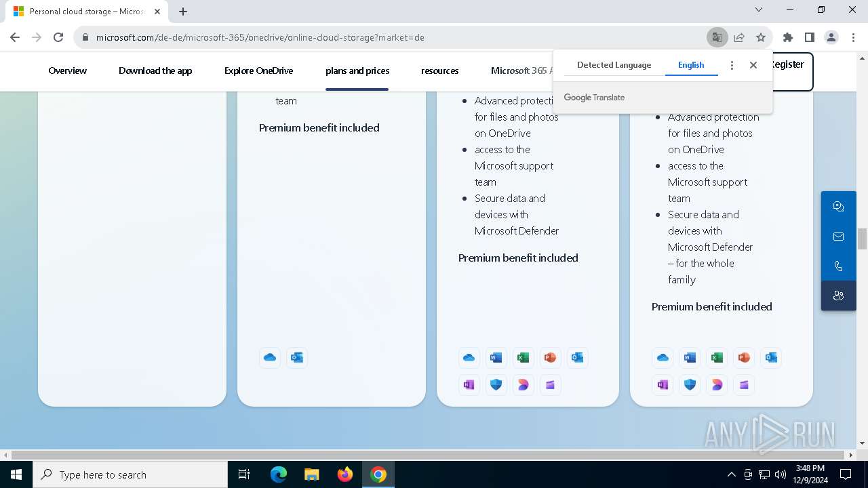Screen dimensions: 868x488
Task: Select the English translation tab
Action: [691, 65]
